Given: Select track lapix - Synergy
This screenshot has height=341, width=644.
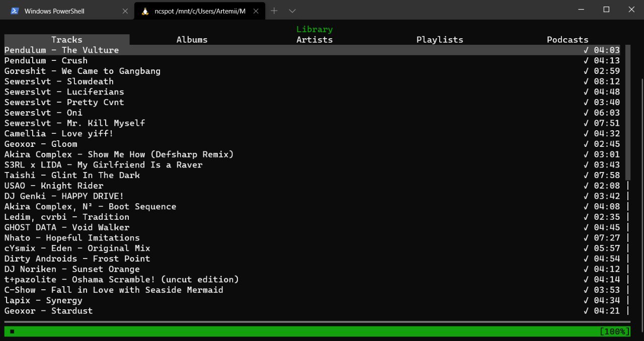Looking at the screenshot, I should click(x=312, y=300).
